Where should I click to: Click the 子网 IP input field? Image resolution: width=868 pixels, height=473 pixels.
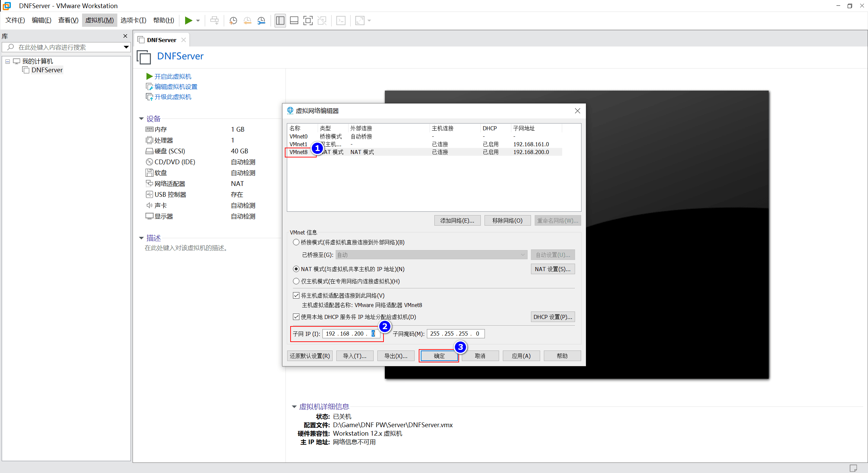tap(351, 334)
